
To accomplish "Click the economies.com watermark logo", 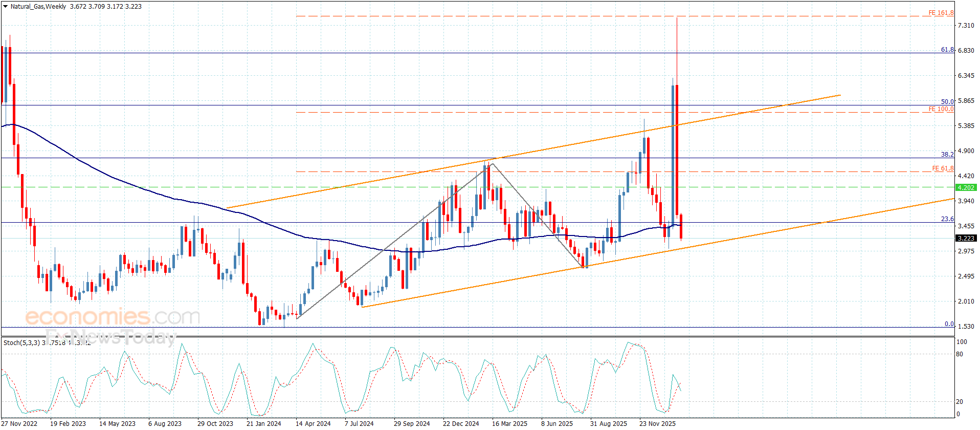I will coord(113,317).
